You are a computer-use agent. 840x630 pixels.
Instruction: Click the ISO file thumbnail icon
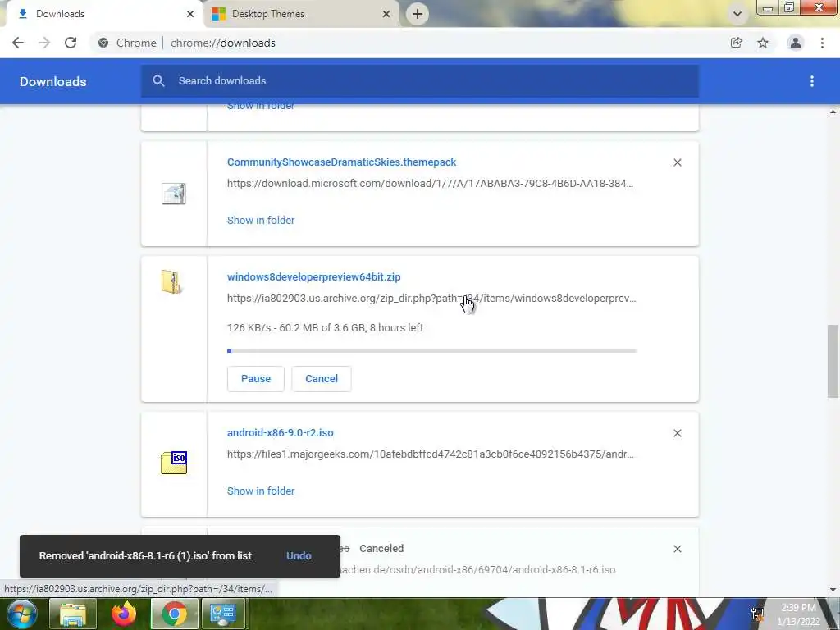(x=174, y=463)
